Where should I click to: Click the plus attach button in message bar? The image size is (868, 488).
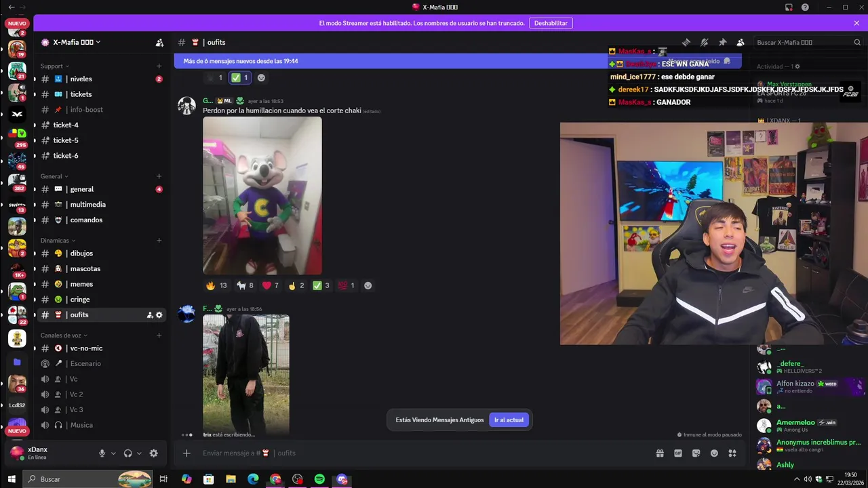tap(186, 453)
